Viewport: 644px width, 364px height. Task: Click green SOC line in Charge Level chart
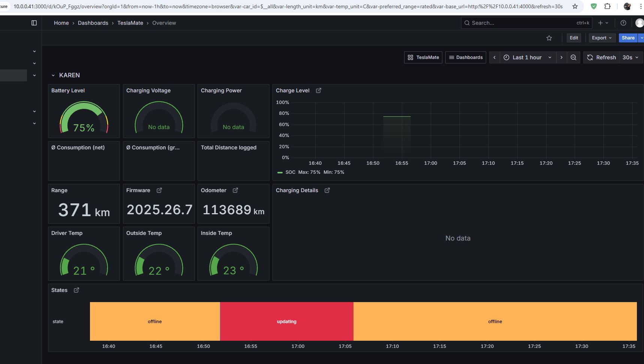(397, 117)
